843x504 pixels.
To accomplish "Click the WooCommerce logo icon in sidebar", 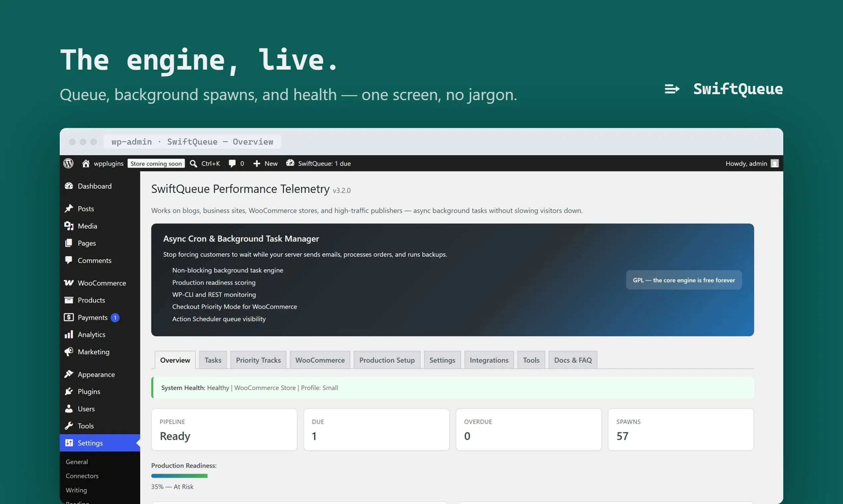I will coord(69,283).
